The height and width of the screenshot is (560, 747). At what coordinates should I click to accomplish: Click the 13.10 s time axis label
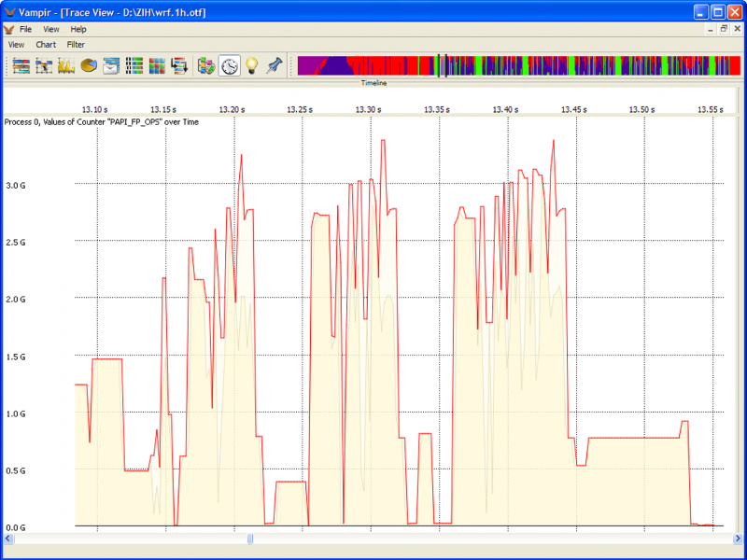tap(95, 109)
